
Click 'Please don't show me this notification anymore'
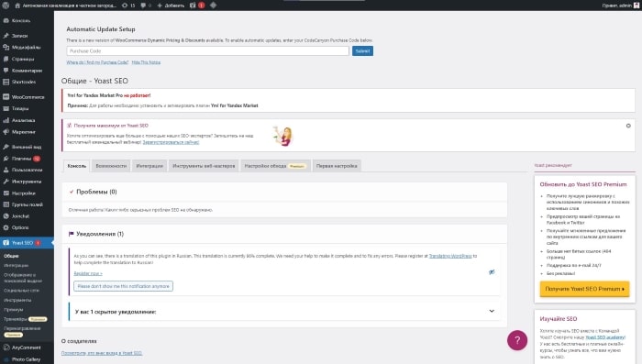pyautogui.click(x=123, y=286)
